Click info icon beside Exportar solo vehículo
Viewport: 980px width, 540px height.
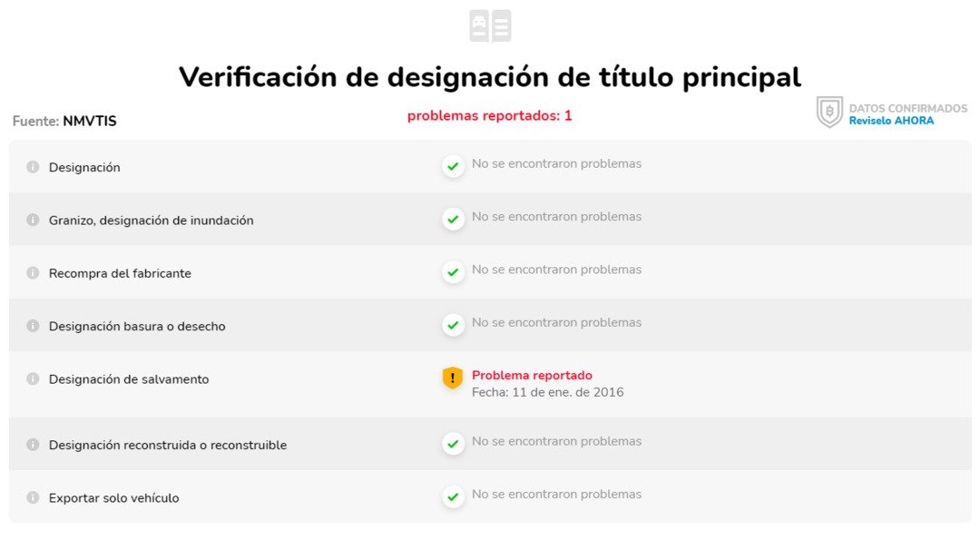33,497
